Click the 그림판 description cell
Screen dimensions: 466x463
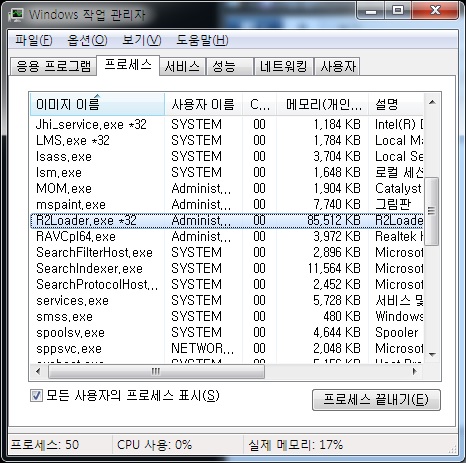393,204
